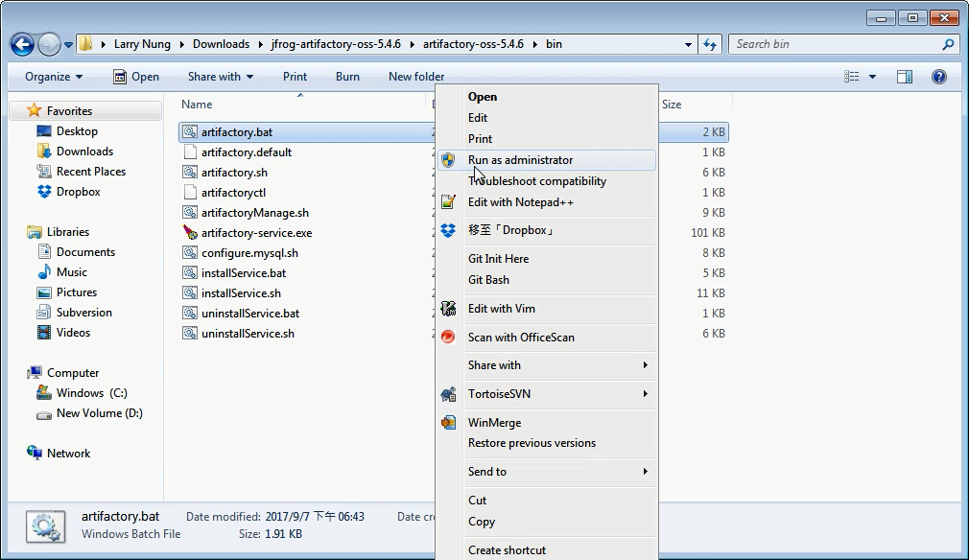
Task: Open New Volume (D:) drive
Action: [x=100, y=413]
